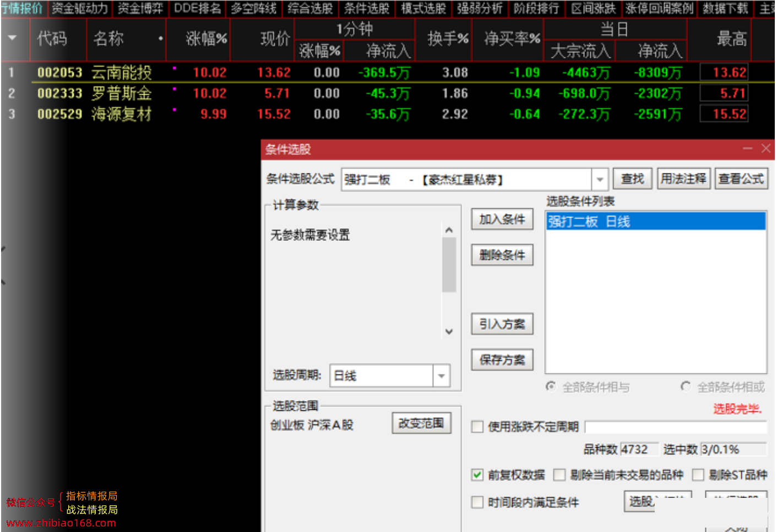
Task: Sort by the 大宗流入 column header
Action: 580,51
